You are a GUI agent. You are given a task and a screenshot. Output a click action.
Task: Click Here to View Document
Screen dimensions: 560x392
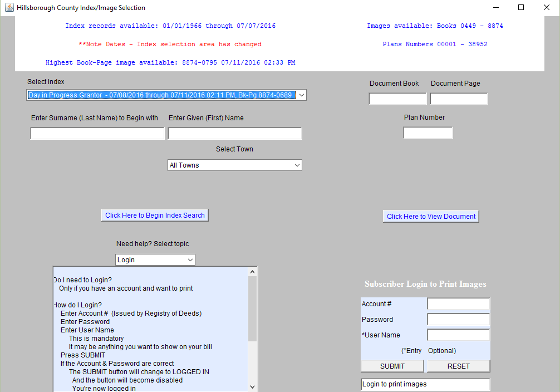click(x=430, y=216)
